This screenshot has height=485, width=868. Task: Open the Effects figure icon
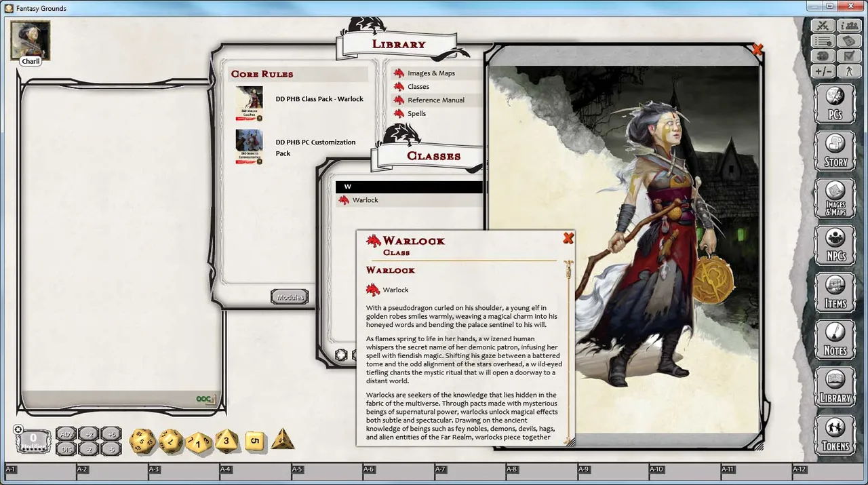coord(848,71)
